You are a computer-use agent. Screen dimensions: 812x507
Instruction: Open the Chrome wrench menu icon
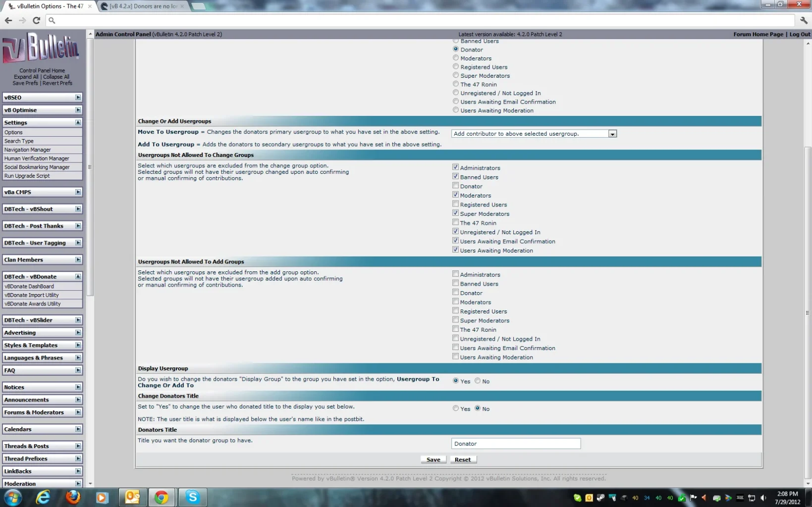point(804,20)
